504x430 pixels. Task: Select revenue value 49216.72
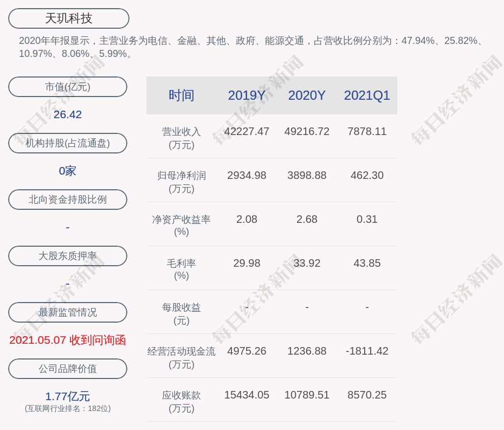click(307, 132)
